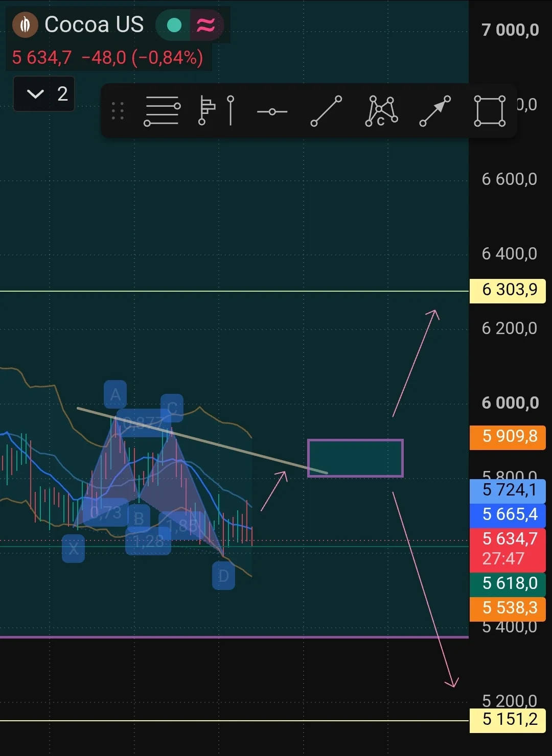Image resolution: width=552 pixels, height=756 pixels.
Task: Tap the 7 000,0 price scale value
Action: (510, 30)
